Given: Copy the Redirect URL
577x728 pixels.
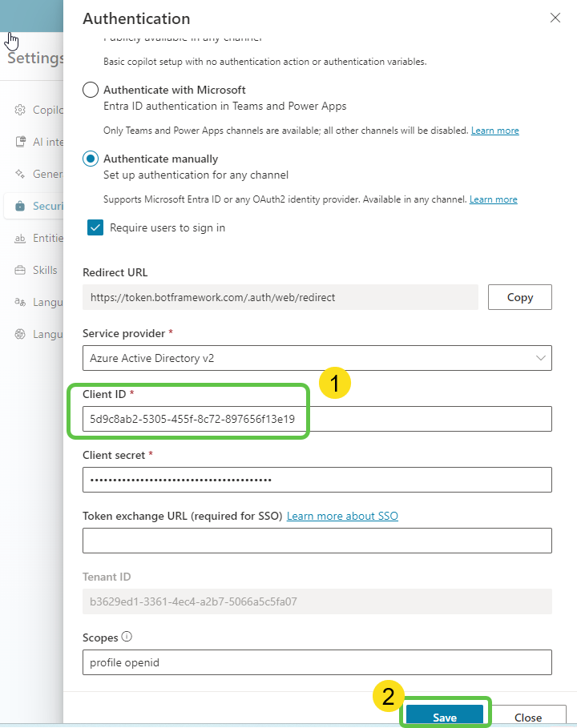Looking at the screenshot, I should [519, 297].
